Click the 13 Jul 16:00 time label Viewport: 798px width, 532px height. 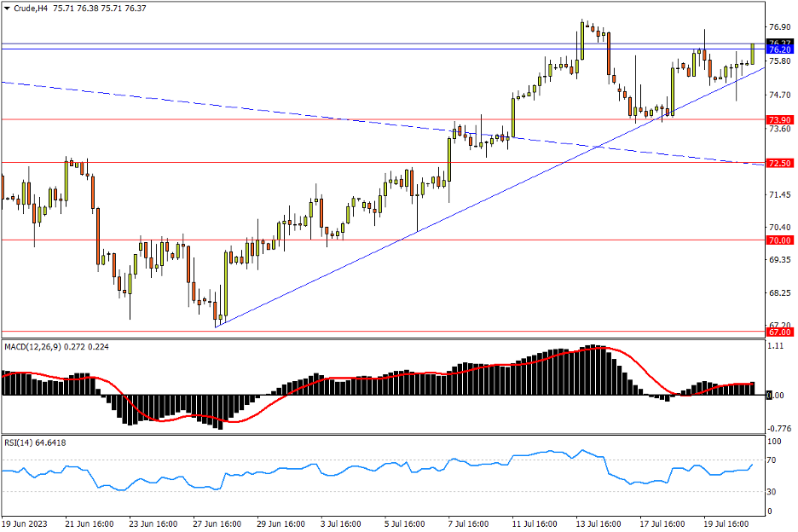coord(596,523)
